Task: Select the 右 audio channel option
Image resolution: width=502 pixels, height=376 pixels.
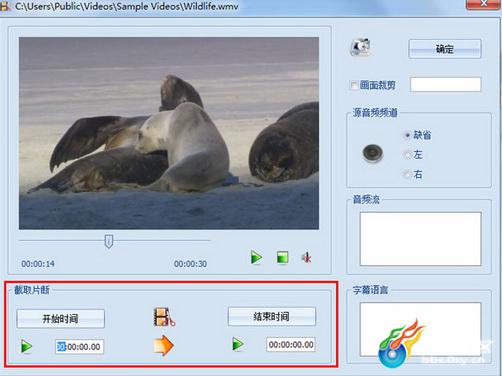Action: (407, 174)
